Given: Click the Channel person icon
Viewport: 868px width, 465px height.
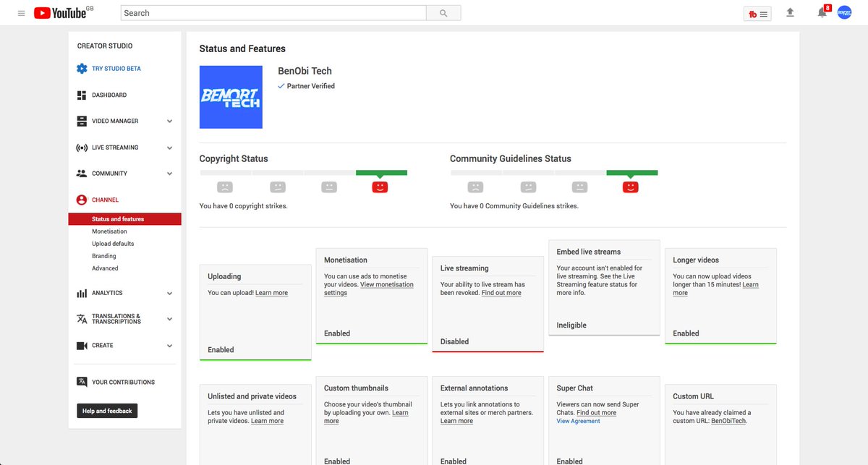Looking at the screenshot, I should pos(82,200).
